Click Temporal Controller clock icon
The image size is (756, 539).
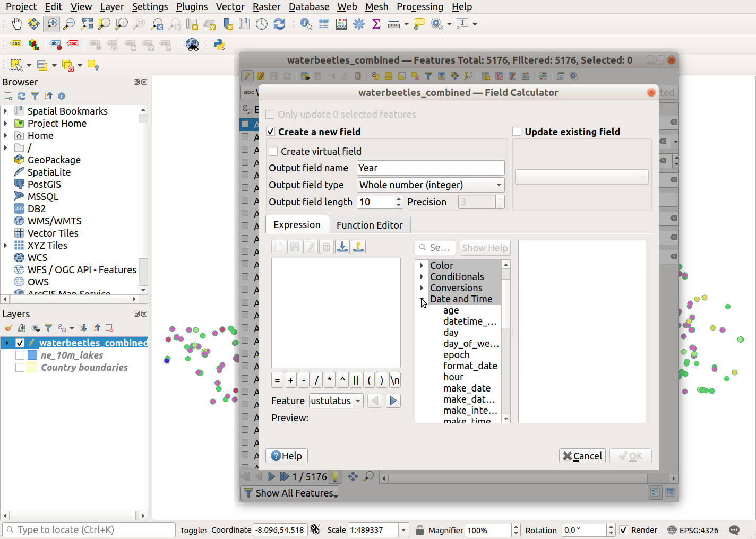[262, 24]
